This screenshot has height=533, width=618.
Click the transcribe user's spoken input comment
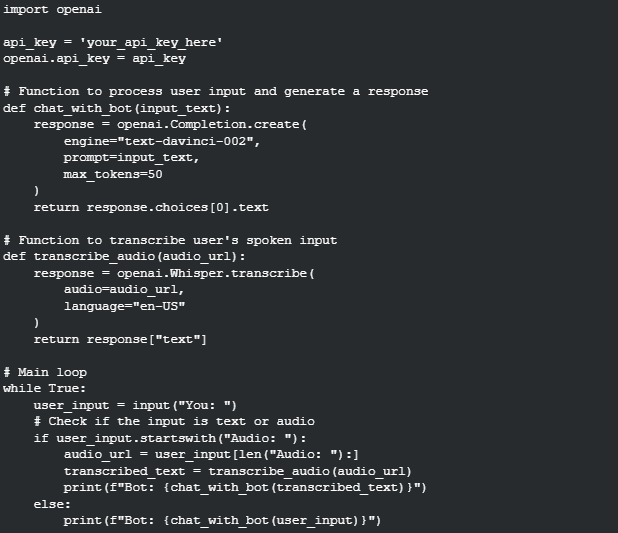(x=170, y=241)
